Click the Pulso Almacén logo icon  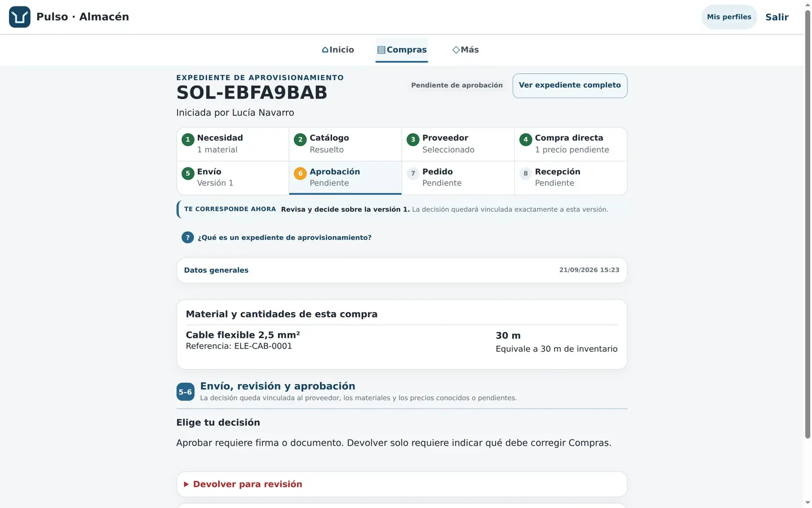click(19, 17)
